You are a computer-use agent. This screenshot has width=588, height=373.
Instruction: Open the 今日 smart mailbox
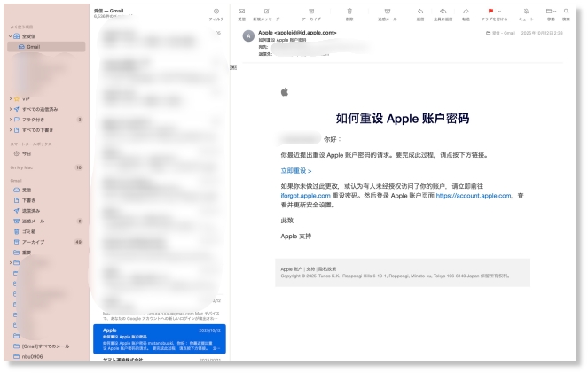tap(27, 153)
